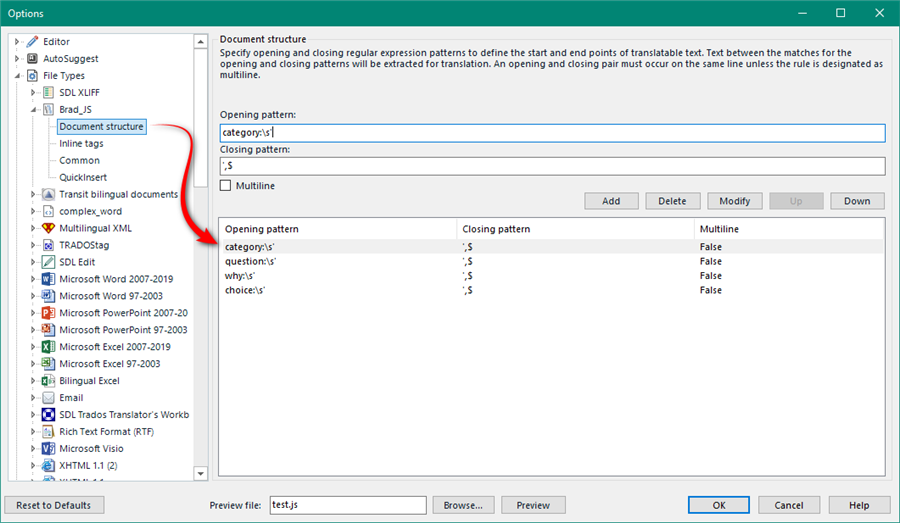Screen dimensions: 900x523
Task: Click the Closing pattern column header
Action: pyautogui.click(x=576, y=229)
